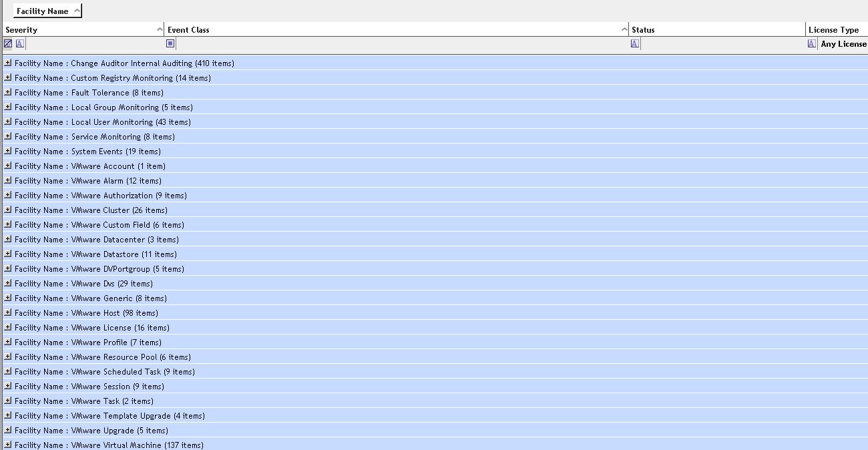Click the square filter icon under Event Class
Viewport: 868px width, 450px height.
click(x=170, y=44)
